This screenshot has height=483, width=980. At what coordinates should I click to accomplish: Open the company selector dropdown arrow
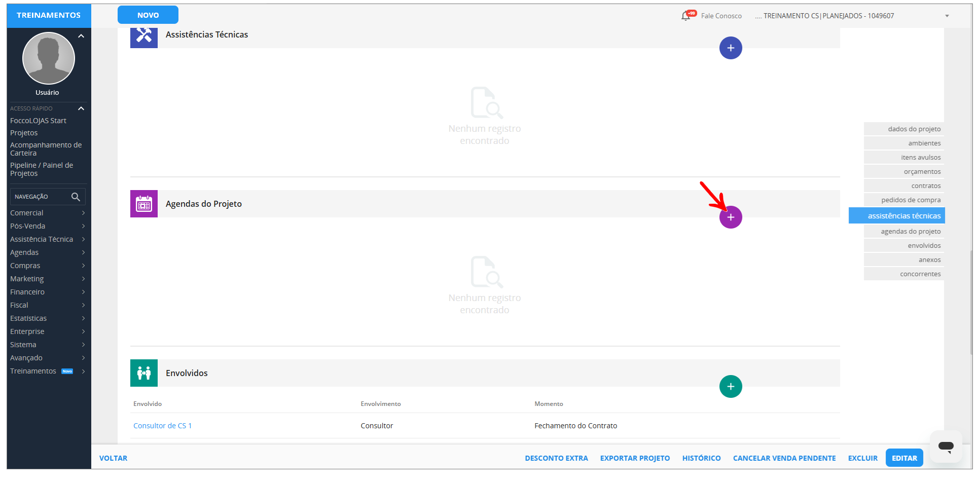[x=947, y=16]
